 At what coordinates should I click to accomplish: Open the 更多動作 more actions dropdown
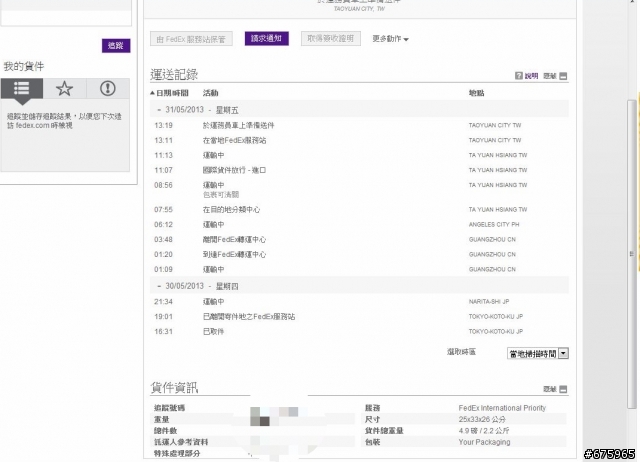[x=390, y=39]
